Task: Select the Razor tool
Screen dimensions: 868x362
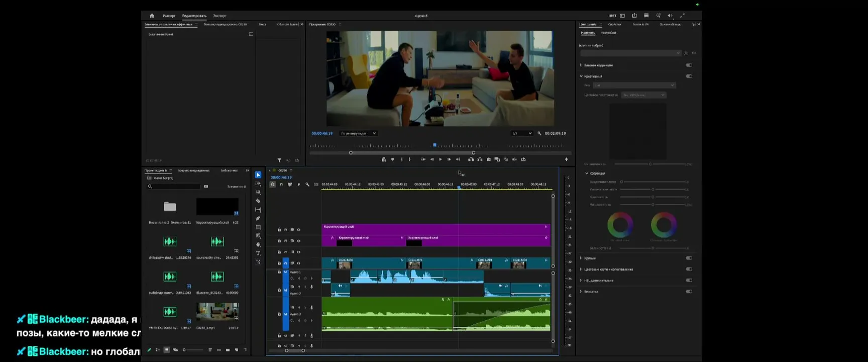Action: (x=258, y=201)
